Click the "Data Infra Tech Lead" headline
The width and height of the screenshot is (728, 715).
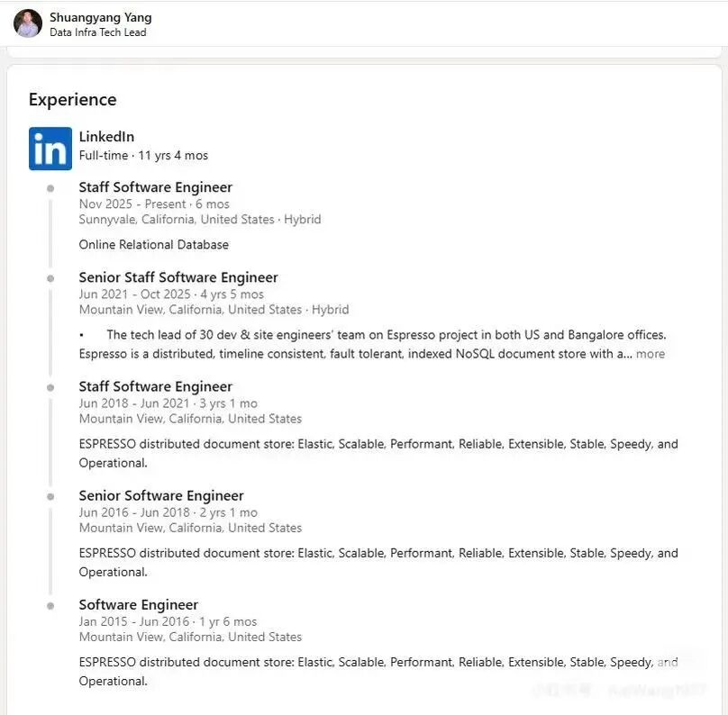coord(97,32)
